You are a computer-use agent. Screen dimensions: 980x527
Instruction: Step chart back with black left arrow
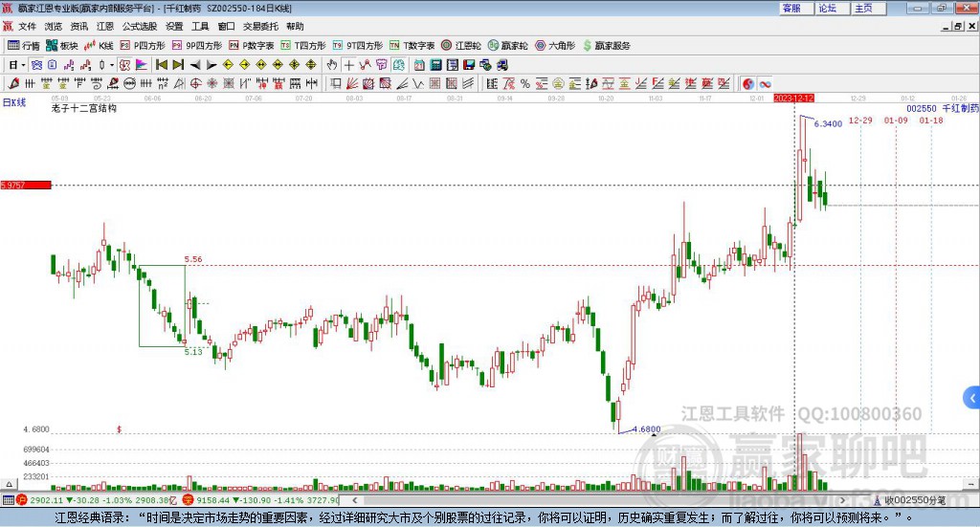click(x=195, y=65)
